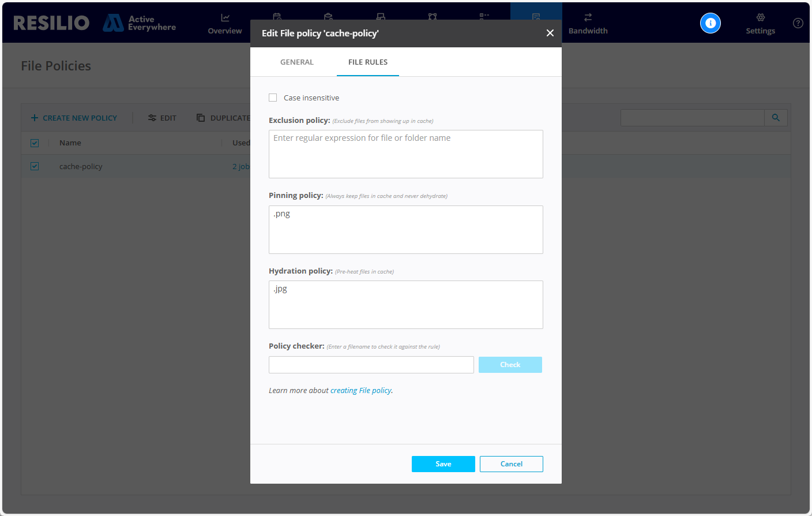The image size is (812, 516).
Task: Click the Edit sliders icon in toolbar
Action: [152, 118]
